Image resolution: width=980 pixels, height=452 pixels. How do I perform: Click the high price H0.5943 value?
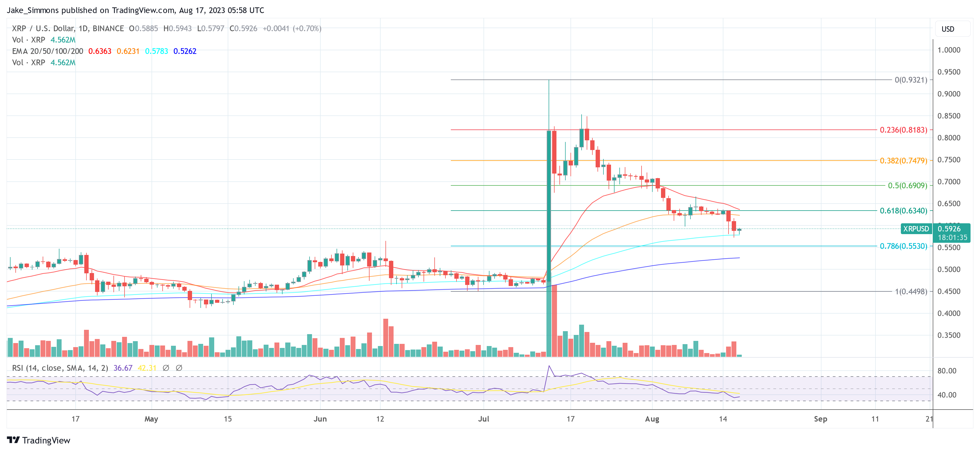(178, 29)
